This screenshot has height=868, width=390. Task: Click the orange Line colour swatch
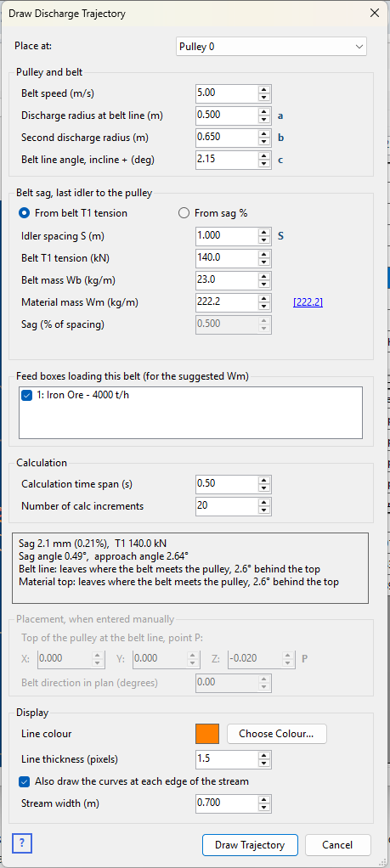[207, 734]
